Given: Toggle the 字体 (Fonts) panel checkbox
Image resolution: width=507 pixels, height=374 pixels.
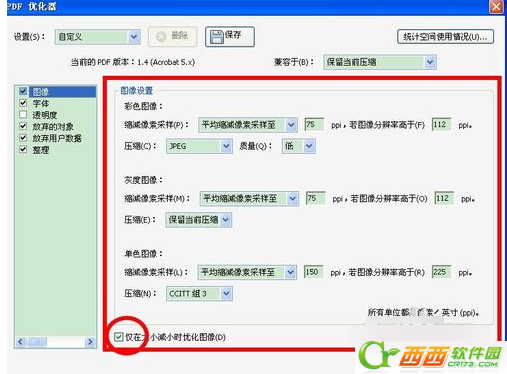Looking at the screenshot, I should [23, 103].
